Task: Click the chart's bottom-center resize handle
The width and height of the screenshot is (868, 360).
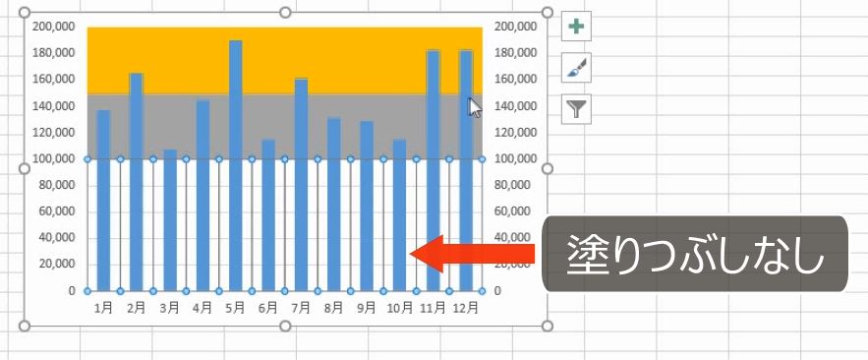Action: (285, 326)
